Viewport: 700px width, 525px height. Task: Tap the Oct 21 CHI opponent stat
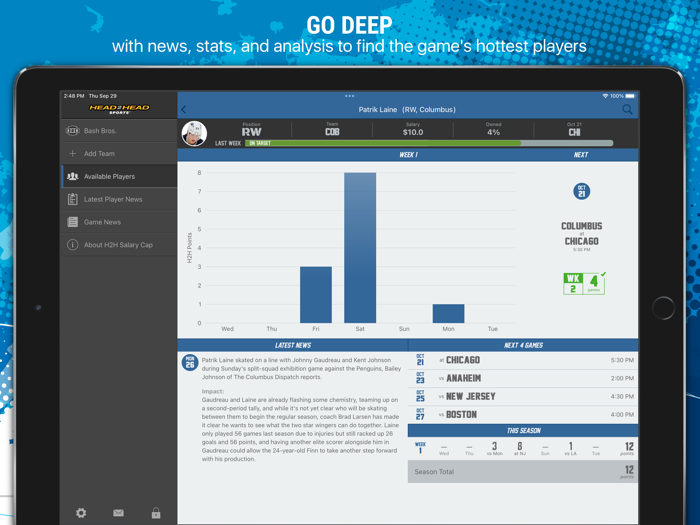click(x=575, y=130)
